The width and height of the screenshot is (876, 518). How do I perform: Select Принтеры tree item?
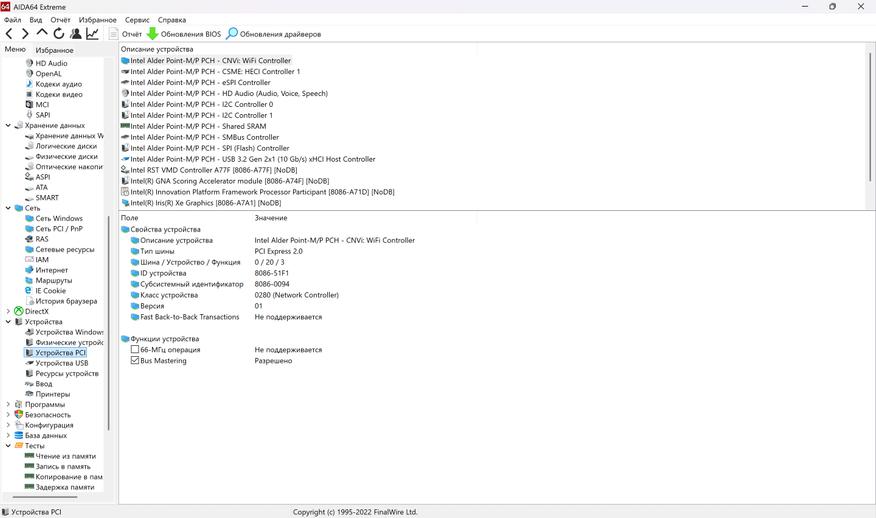click(x=53, y=394)
